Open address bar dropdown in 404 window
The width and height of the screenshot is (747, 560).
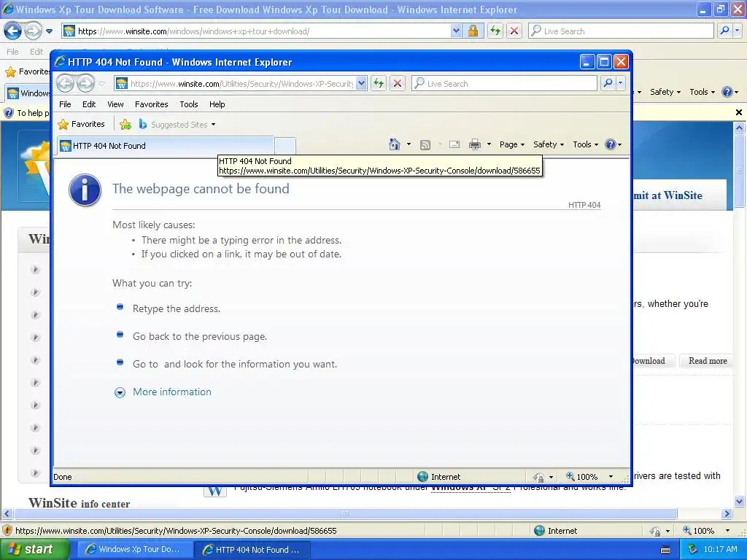pos(361,83)
